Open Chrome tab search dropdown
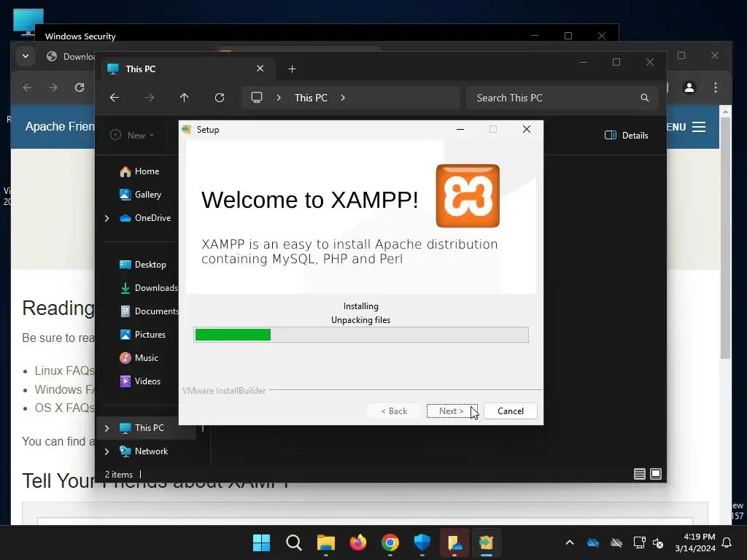Viewport: 747px width, 560px height. tap(26, 56)
